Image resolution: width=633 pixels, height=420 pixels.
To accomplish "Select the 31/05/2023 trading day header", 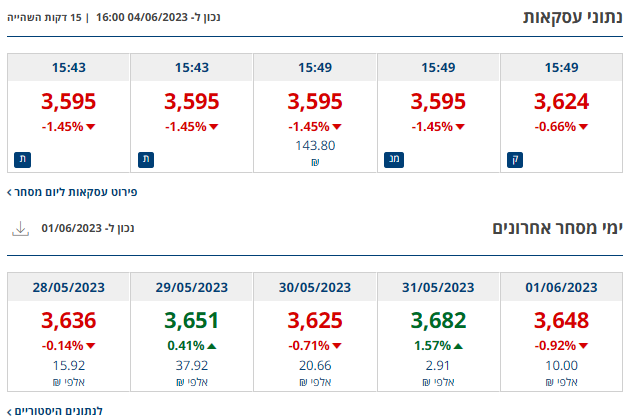I will coord(438,287).
